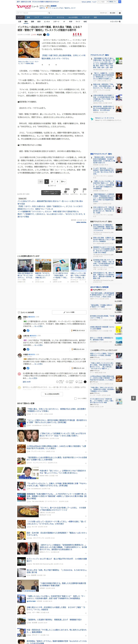Share 南龍太's comment on Facebook

point(28,330)
